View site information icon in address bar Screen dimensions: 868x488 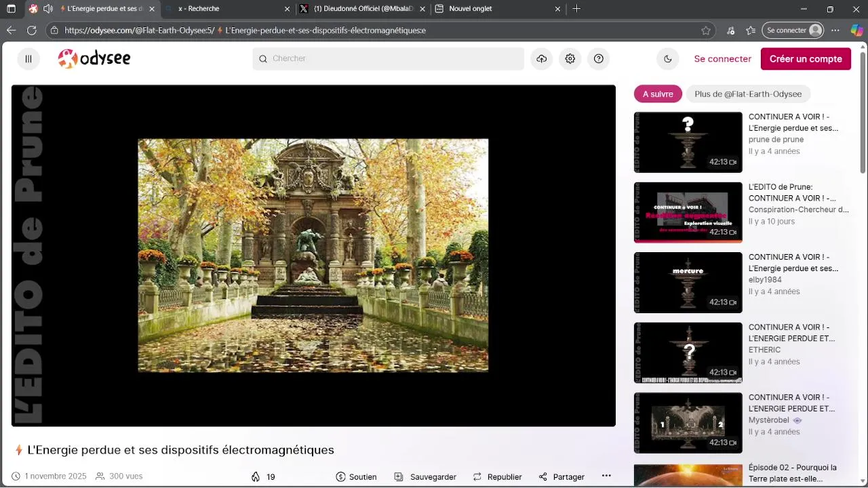(54, 30)
